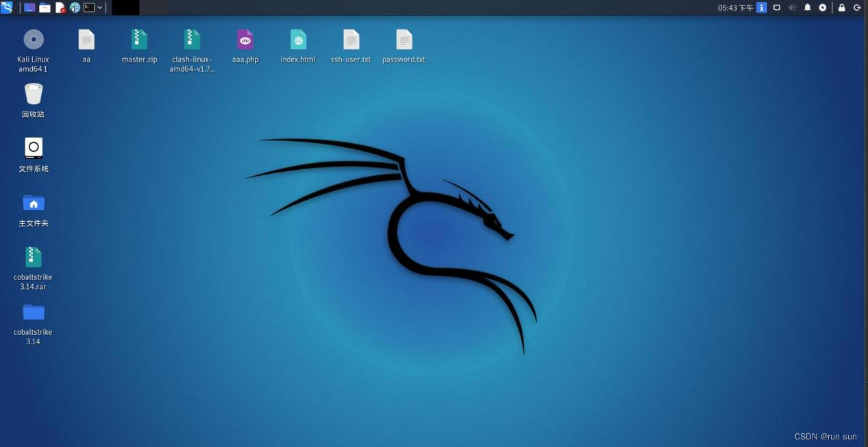868x447 pixels.
Task: Select the black workspace switcher box
Action: pyautogui.click(x=125, y=8)
